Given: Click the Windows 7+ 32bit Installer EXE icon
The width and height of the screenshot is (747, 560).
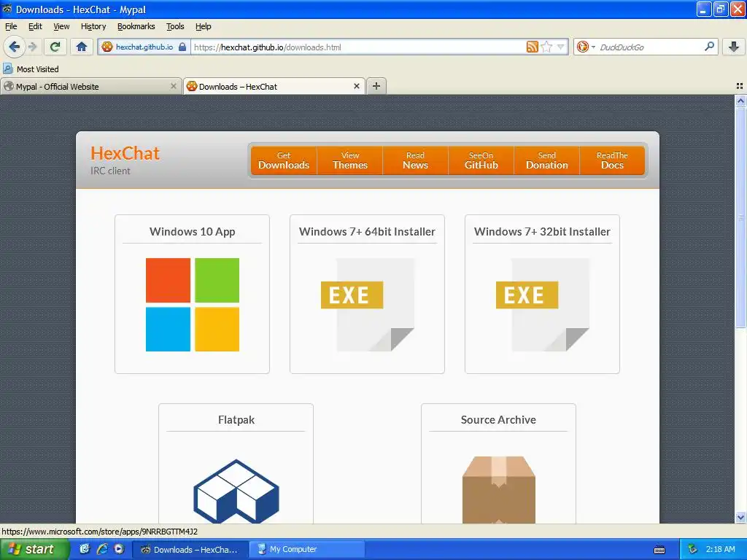Looking at the screenshot, I should 542,305.
